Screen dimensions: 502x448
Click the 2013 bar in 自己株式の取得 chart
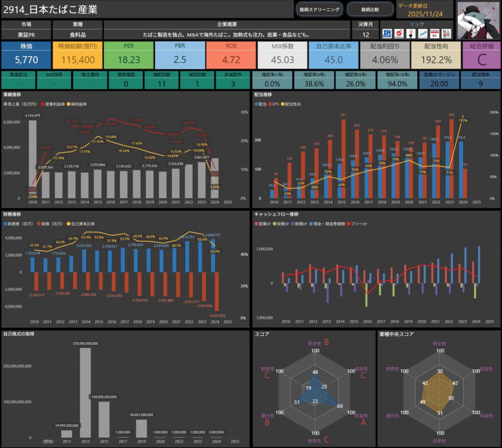pos(85,392)
